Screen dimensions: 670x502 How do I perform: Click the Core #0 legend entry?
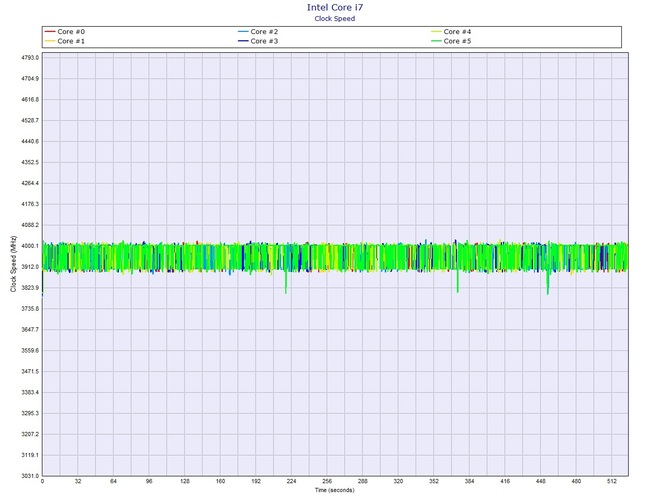point(65,32)
